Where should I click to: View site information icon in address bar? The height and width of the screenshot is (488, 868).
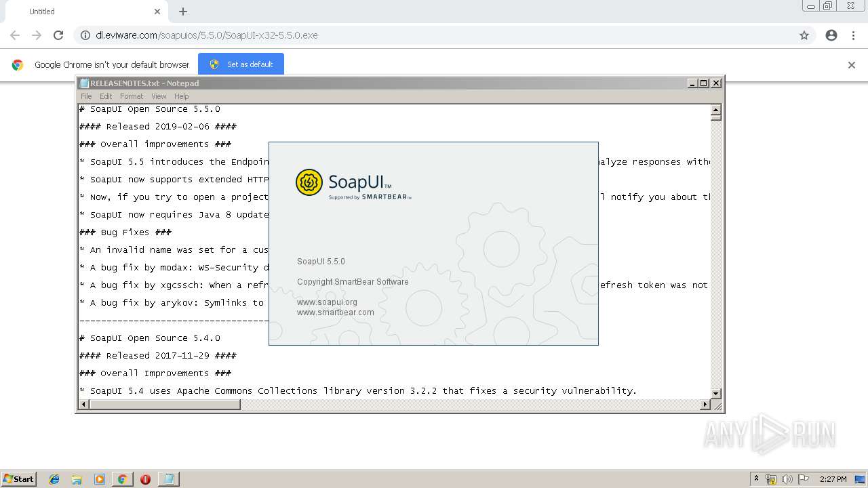point(85,35)
